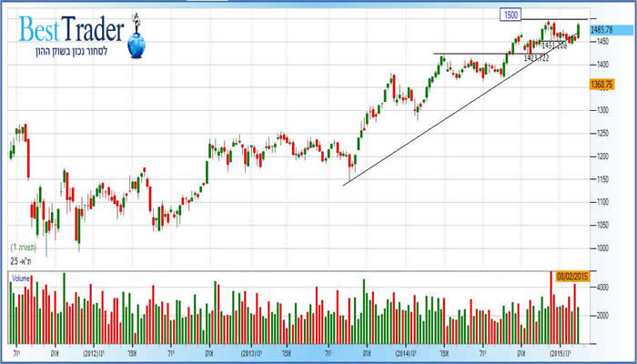Click the orange 08/02/2015 date flag
The image size is (637, 364).
[571, 275]
